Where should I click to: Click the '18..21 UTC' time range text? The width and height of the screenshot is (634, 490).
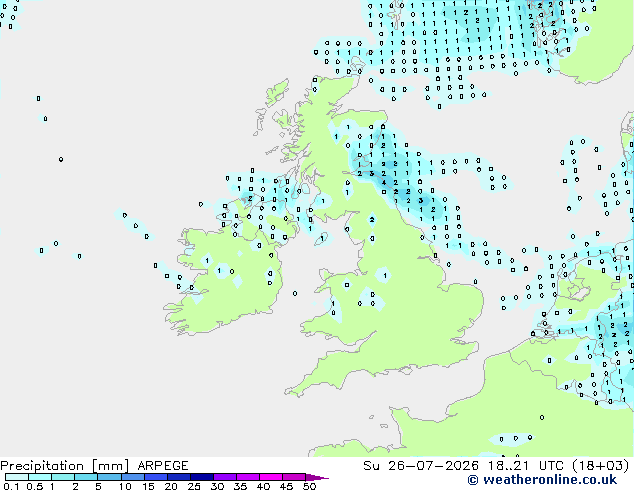525,466
